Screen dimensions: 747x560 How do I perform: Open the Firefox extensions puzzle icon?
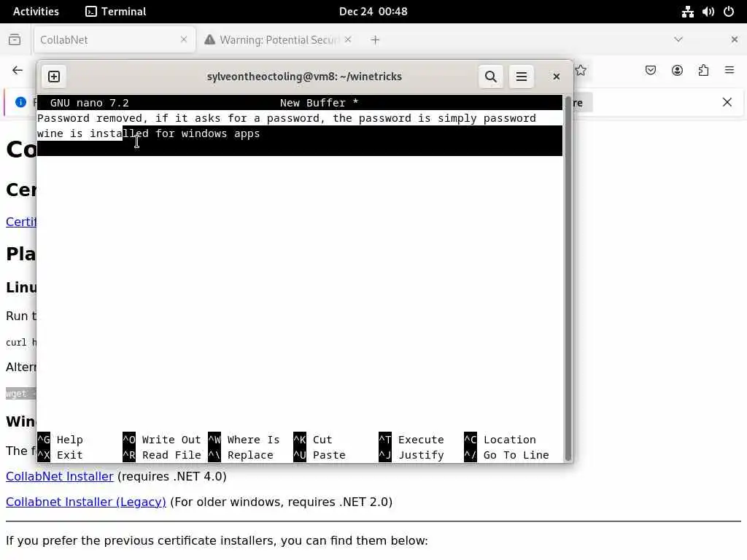(703, 71)
